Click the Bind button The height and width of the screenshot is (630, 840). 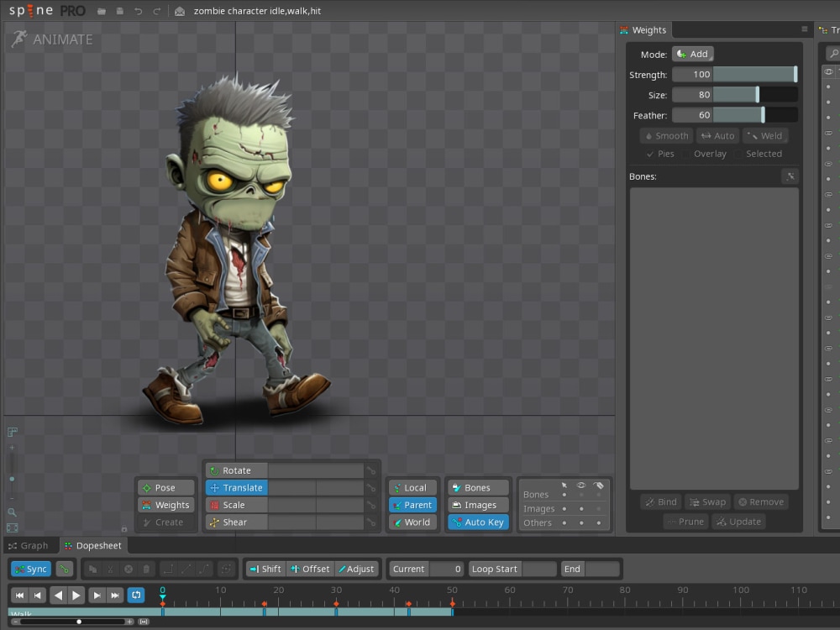[660, 502]
